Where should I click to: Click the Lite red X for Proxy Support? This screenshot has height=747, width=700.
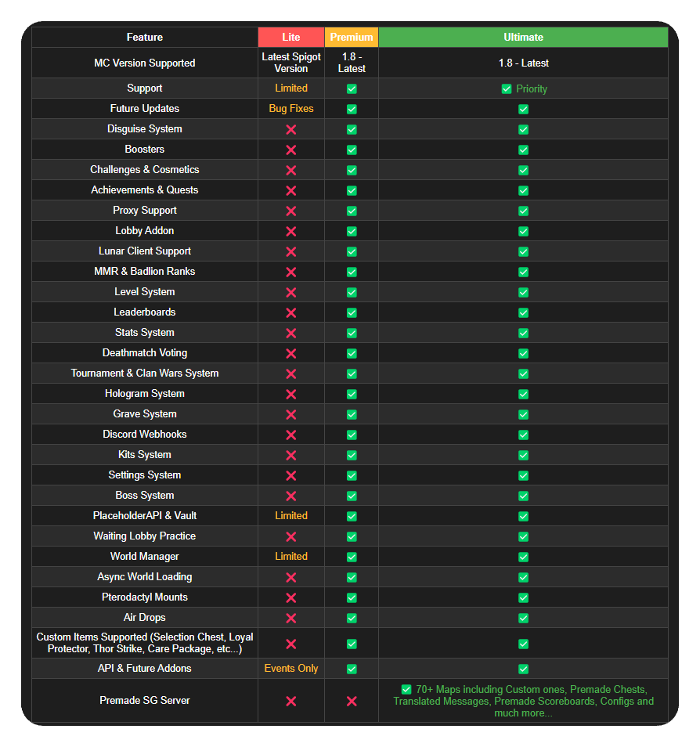291,211
